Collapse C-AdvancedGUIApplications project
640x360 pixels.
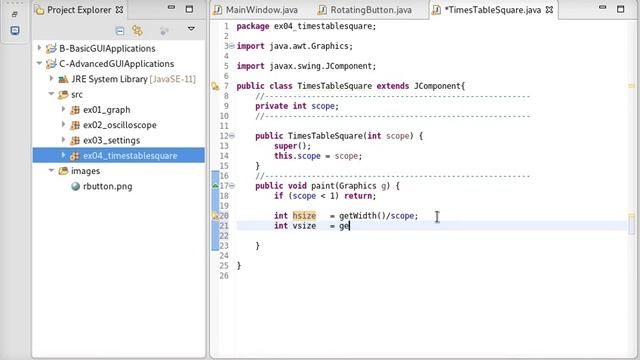pos(39,63)
